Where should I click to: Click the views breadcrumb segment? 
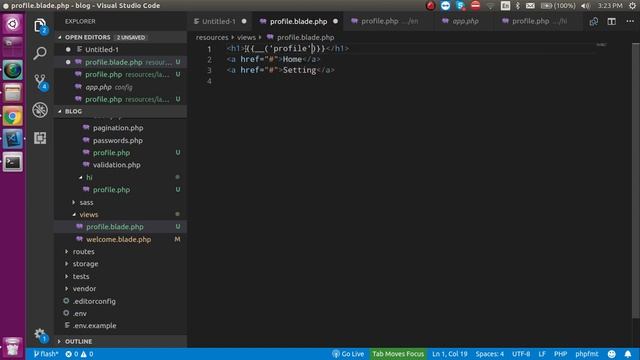tap(246, 37)
